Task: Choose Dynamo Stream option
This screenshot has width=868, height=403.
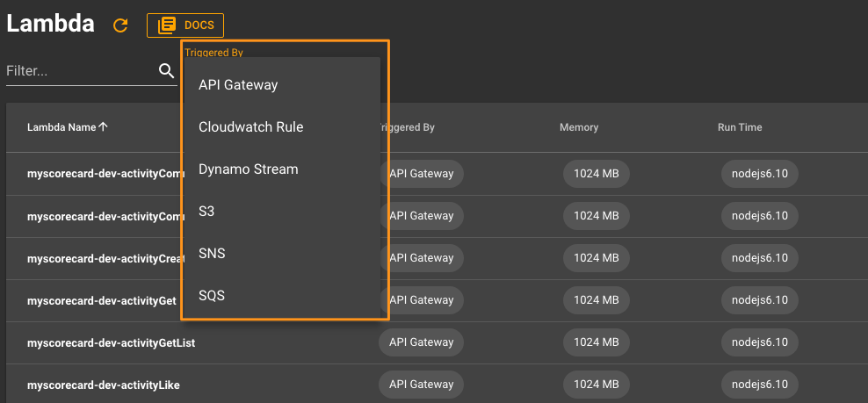Action: [x=280, y=169]
